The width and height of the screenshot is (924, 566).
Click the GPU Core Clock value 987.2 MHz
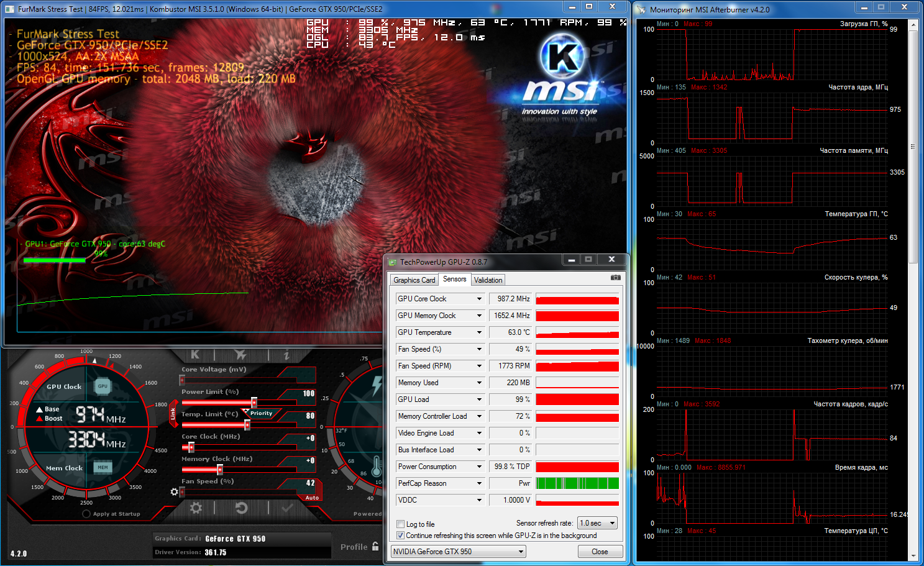tap(510, 299)
